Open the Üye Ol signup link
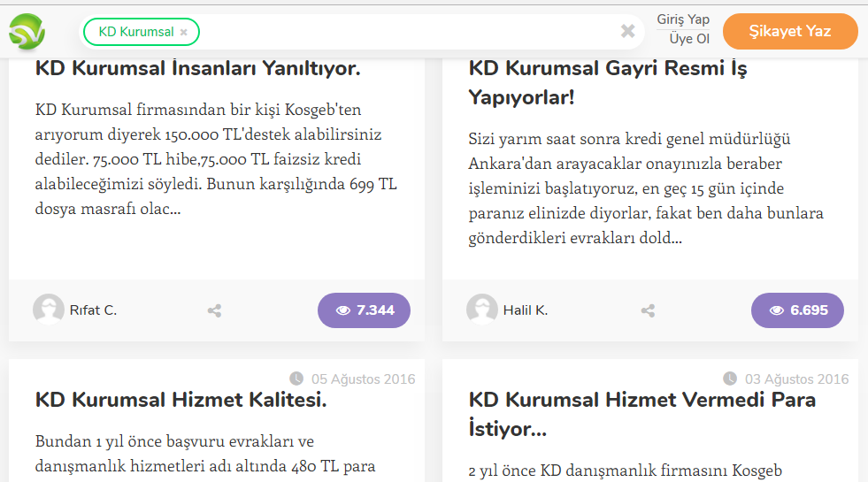The width and height of the screenshot is (868, 482). (689, 39)
